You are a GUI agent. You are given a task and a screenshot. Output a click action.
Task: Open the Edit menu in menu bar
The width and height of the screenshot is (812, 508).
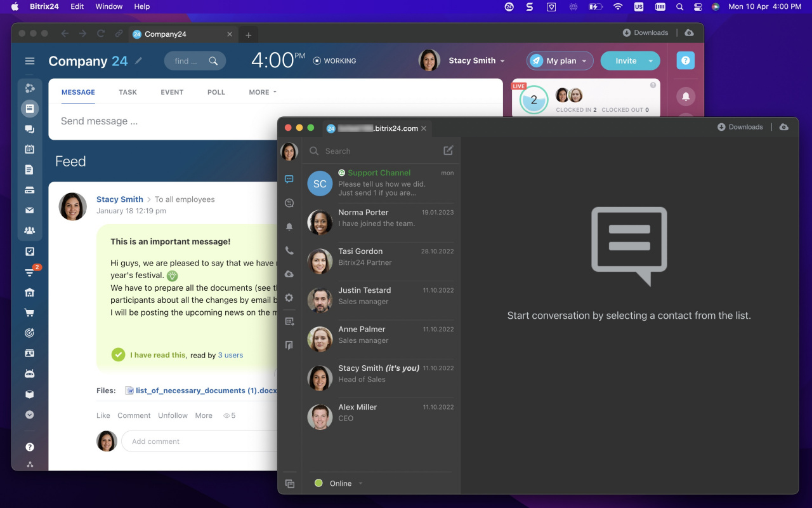pos(77,6)
